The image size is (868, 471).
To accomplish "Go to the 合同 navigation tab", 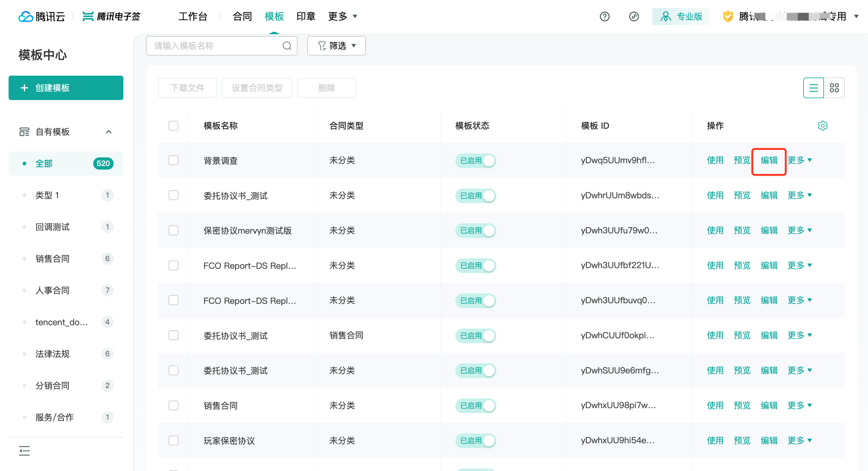I will pyautogui.click(x=242, y=16).
